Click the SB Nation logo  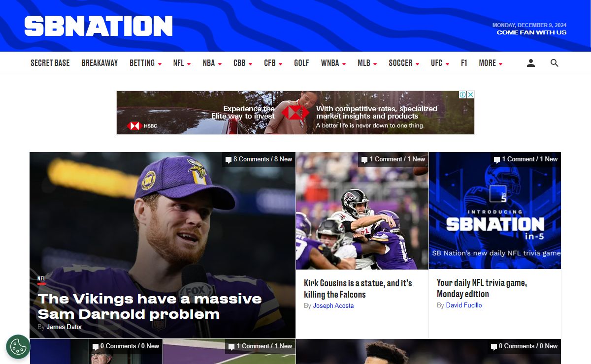click(98, 26)
